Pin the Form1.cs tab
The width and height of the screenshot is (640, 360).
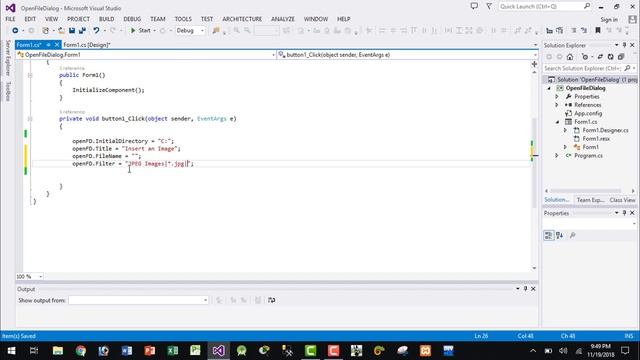click(x=48, y=45)
